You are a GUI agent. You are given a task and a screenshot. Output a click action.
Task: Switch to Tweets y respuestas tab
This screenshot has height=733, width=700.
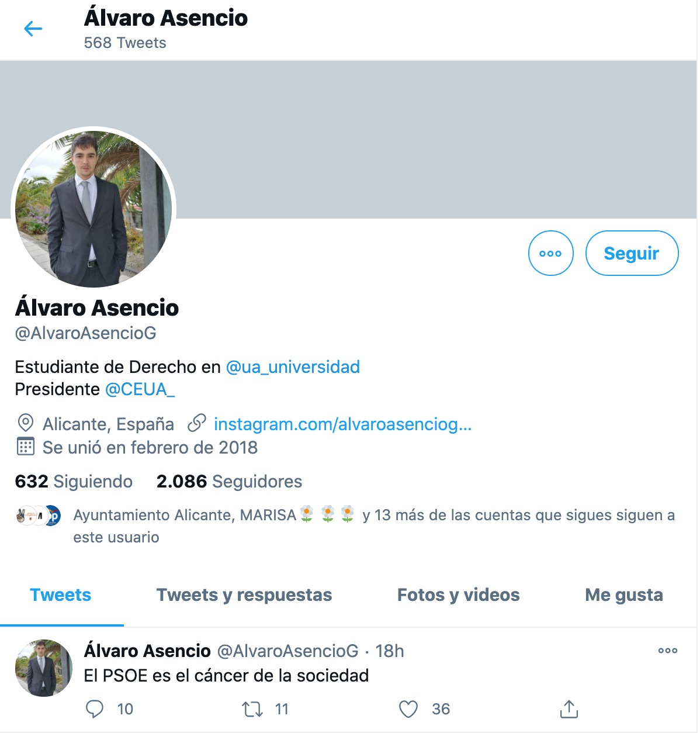coord(244,595)
